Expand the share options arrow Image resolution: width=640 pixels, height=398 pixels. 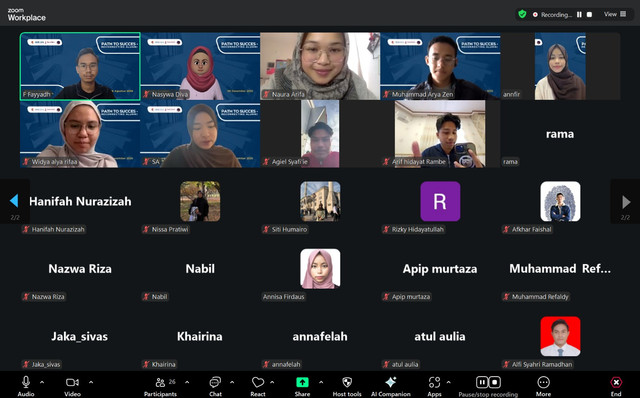[x=321, y=382]
